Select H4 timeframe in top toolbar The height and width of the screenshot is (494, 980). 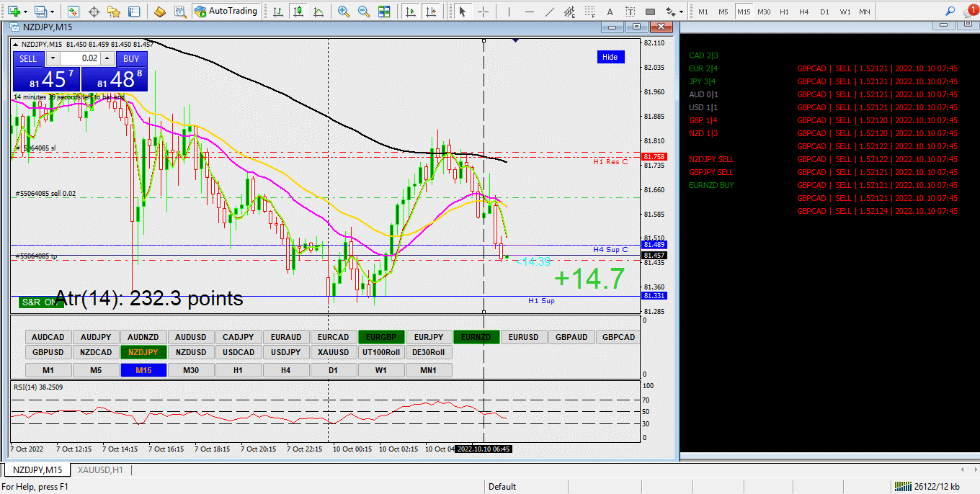tap(804, 12)
